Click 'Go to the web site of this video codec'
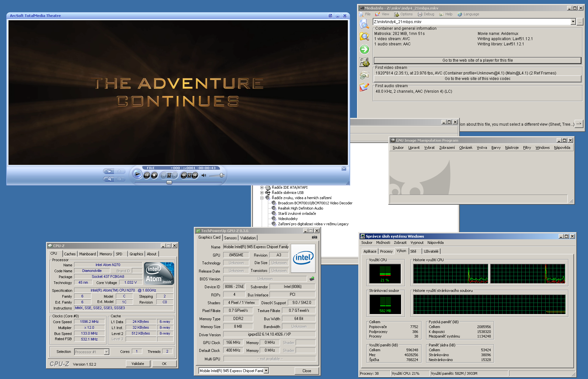Image resolution: width=588 pixels, height=379 pixels. pyautogui.click(x=477, y=79)
